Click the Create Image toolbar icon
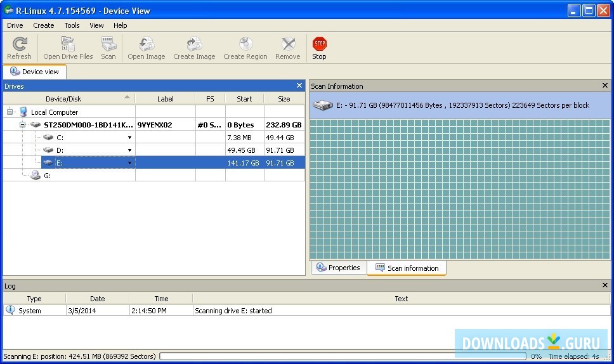The image size is (614, 364). [194, 48]
